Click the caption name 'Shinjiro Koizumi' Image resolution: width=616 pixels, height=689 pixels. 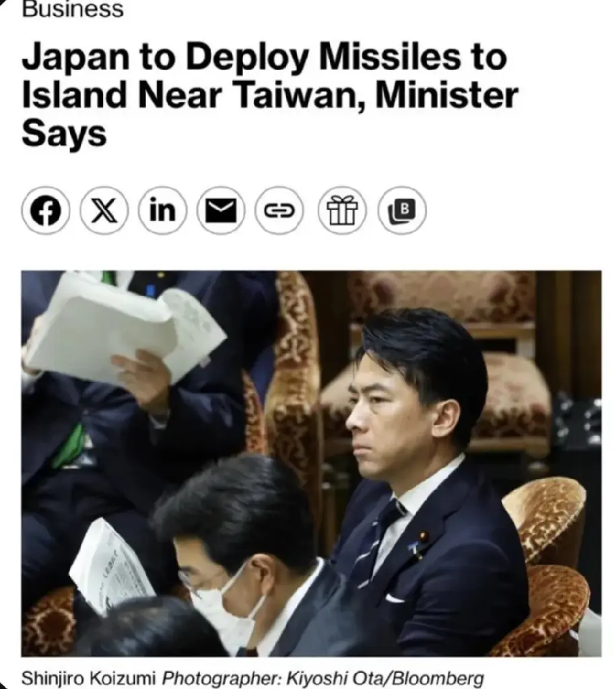88,677
